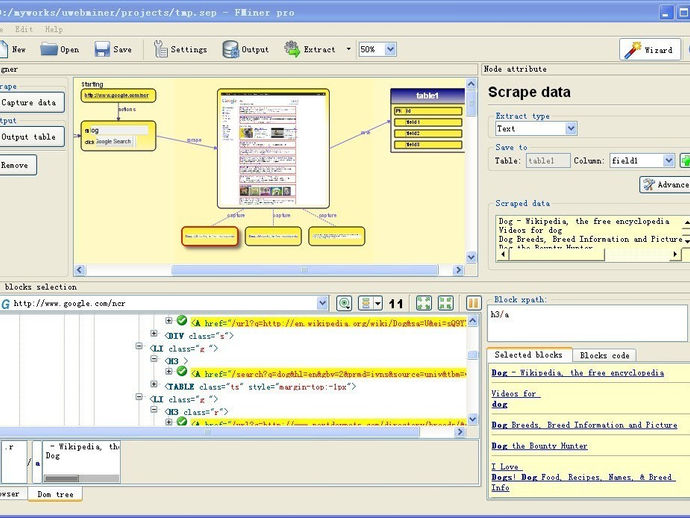Open the Extract type Text dropdown

pos(571,129)
